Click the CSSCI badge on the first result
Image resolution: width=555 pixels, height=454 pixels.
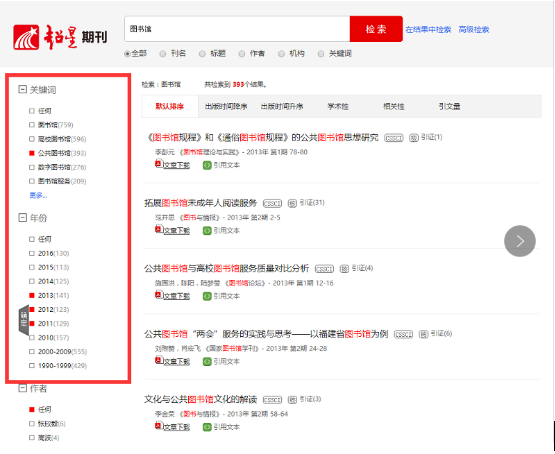[x=394, y=138]
